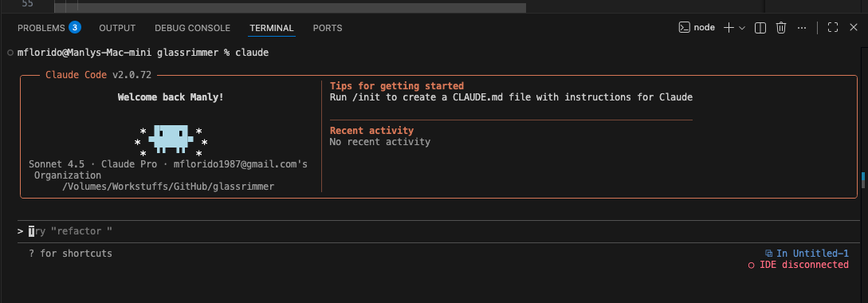868x303 pixels.
Task: Click editor line number 55
Action: 27,4
